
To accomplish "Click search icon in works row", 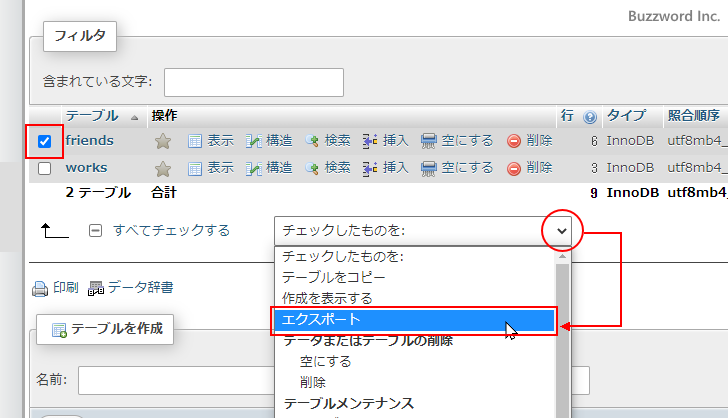I will [312, 169].
